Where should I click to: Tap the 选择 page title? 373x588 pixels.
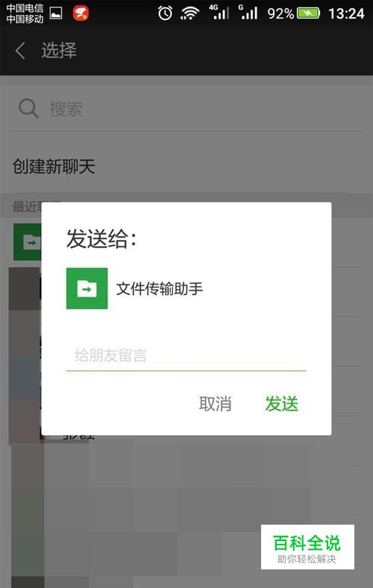(59, 50)
